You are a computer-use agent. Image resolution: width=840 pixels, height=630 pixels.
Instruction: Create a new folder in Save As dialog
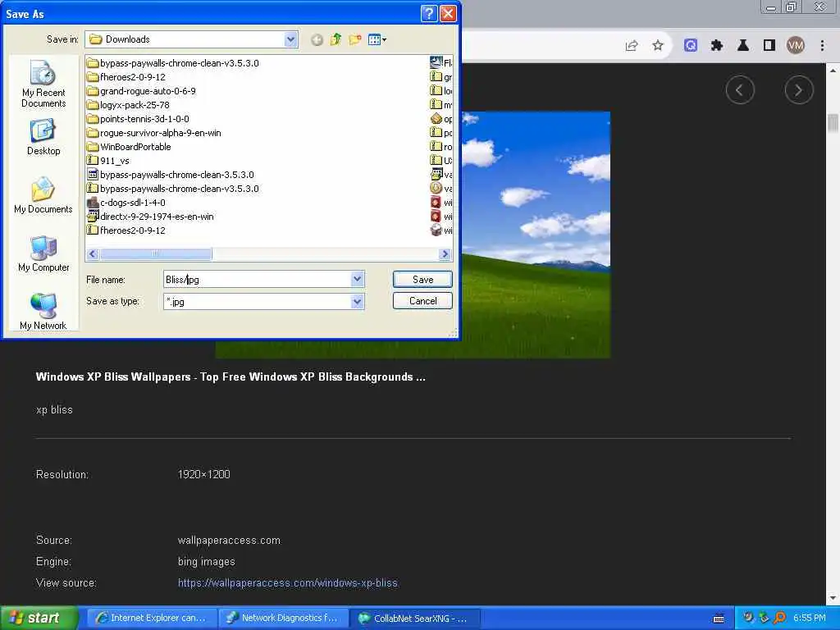354,39
